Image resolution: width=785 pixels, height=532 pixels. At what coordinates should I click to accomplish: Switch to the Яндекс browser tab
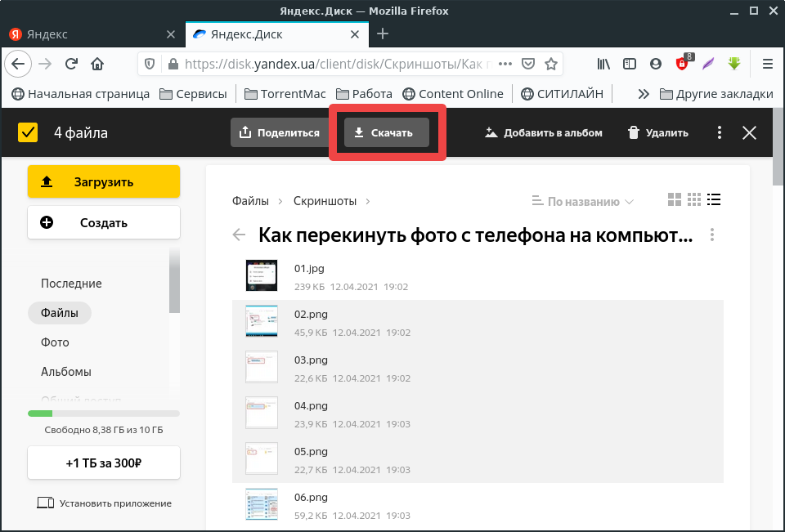click(x=90, y=34)
